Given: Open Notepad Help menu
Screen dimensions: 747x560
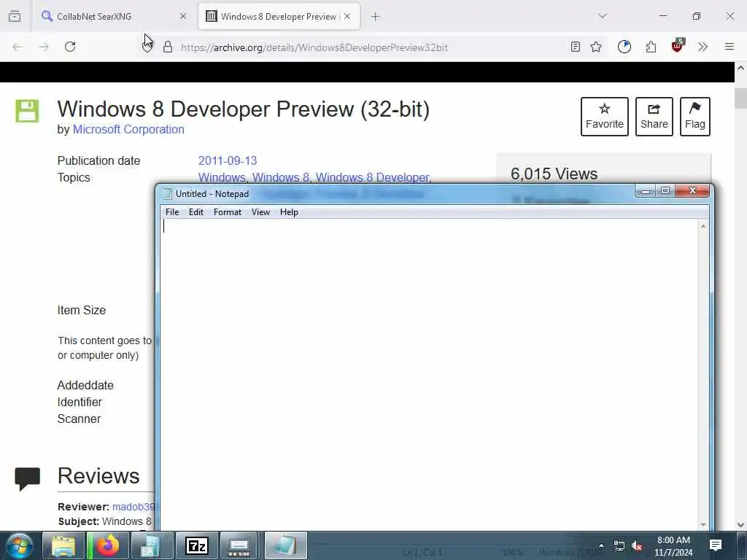Looking at the screenshot, I should click(x=289, y=212).
